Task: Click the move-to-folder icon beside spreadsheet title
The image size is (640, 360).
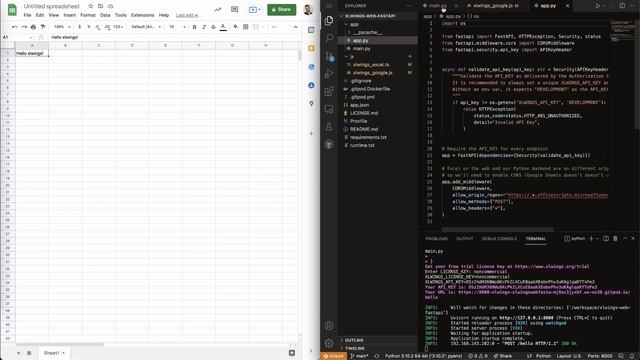Action: tap(100, 6)
